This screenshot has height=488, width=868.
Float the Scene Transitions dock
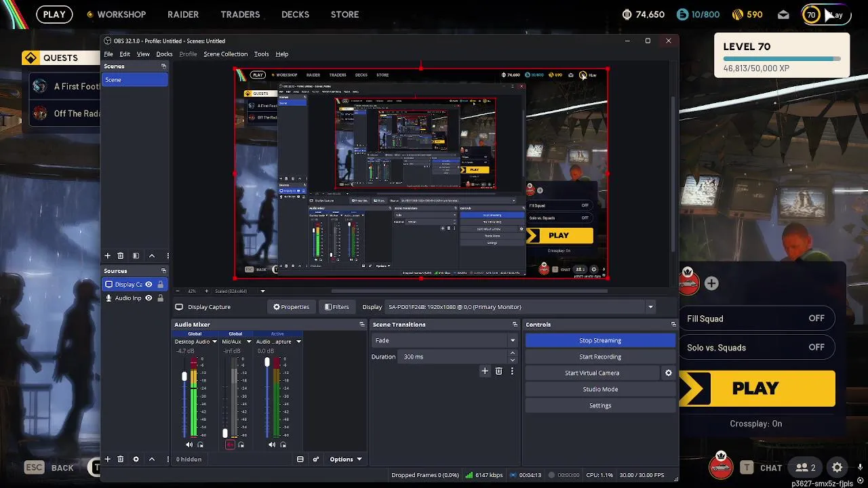click(515, 325)
